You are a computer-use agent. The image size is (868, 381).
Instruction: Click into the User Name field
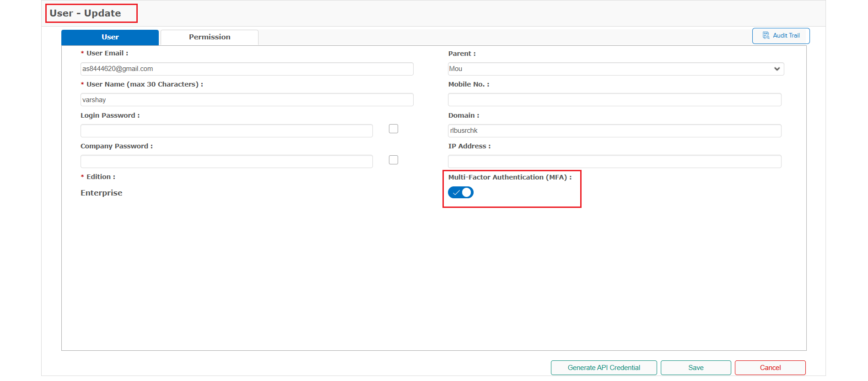point(247,100)
